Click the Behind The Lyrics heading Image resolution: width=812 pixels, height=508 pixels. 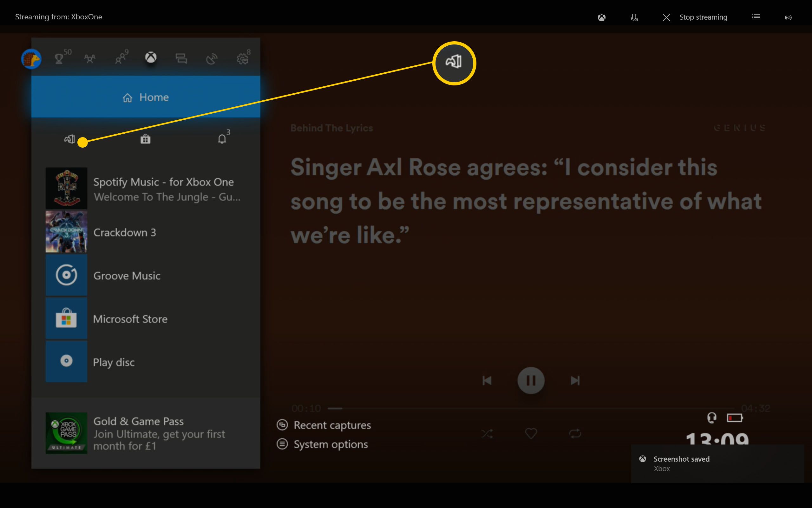[x=331, y=128]
